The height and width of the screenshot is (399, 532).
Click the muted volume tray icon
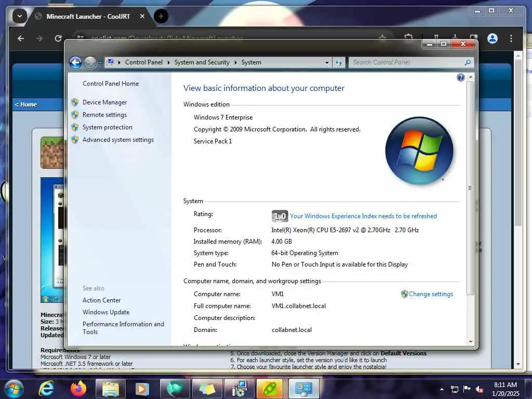point(480,389)
